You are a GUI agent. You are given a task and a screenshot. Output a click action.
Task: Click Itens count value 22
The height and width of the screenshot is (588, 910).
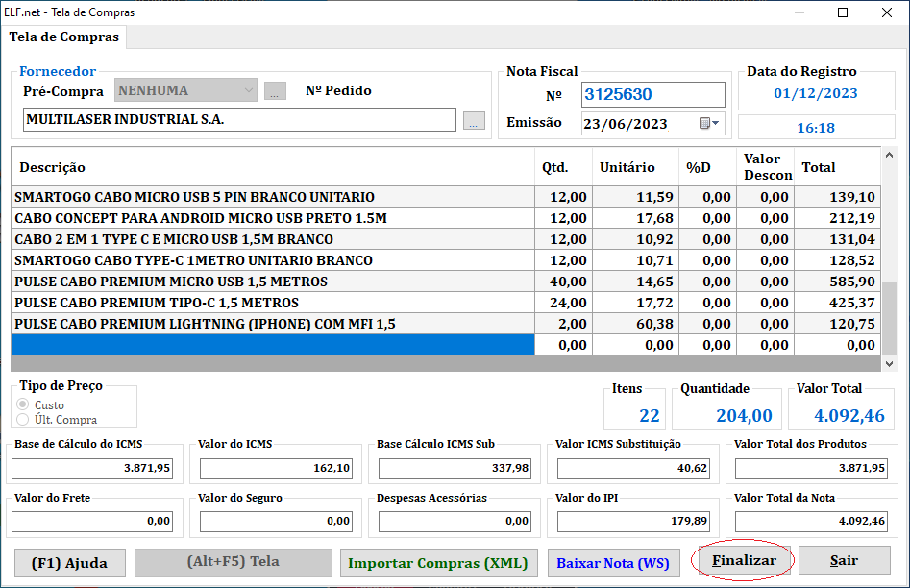[x=650, y=416]
